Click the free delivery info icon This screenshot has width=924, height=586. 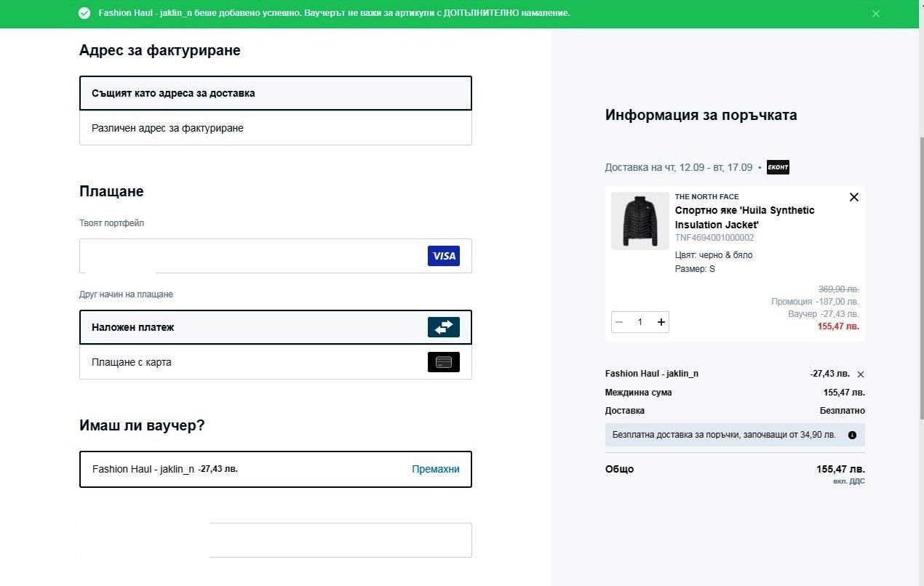[852, 436]
